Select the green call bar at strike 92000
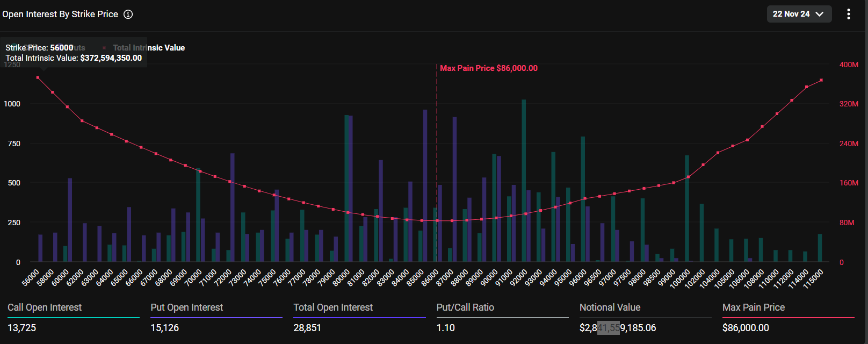This screenshot has width=868, height=344. [x=524, y=181]
